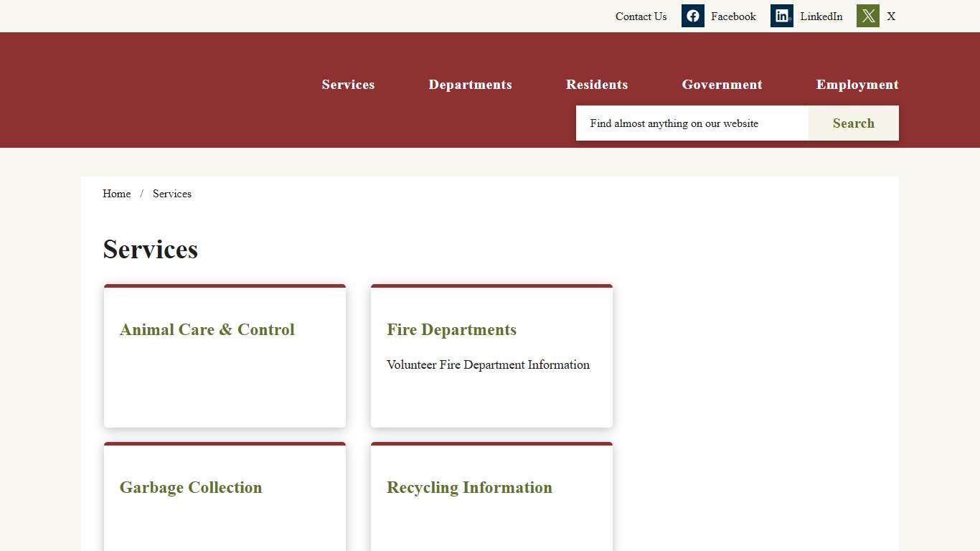This screenshot has width=980, height=551.
Task: Open the Government menu item
Action: click(722, 85)
